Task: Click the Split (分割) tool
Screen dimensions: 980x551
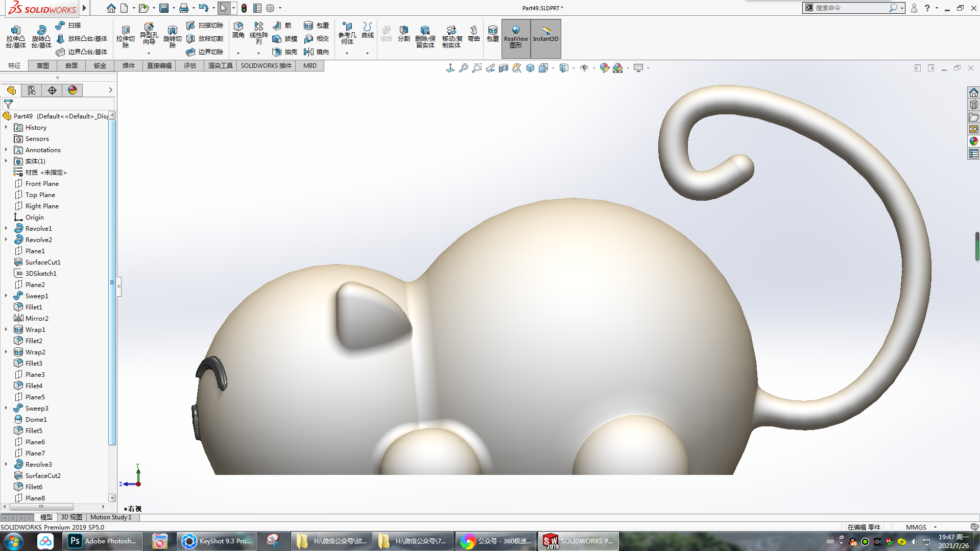Action: pyautogui.click(x=403, y=33)
